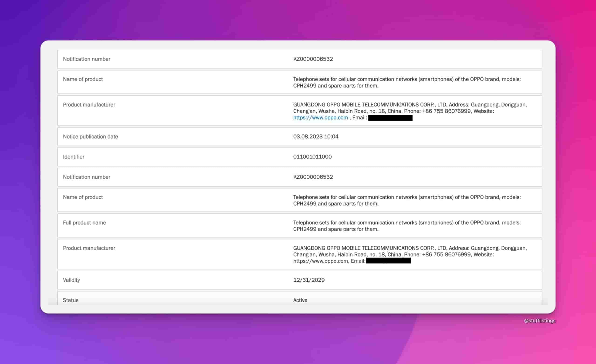
Task: Click the 011001011000 identifier value
Action: pos(312,157)
